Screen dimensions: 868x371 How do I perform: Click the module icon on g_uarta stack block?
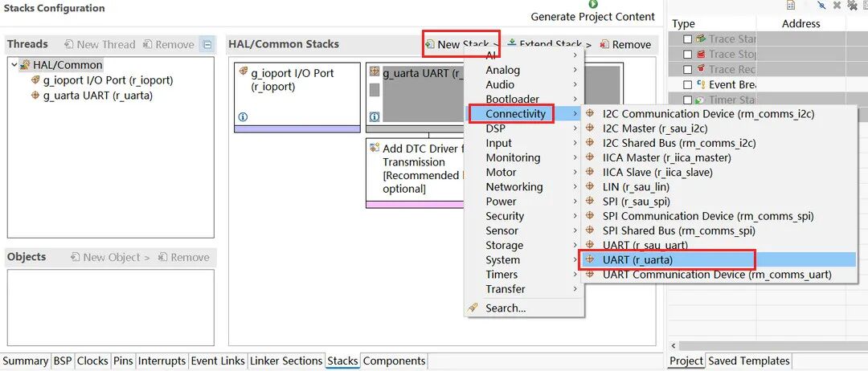click(375, 72)
